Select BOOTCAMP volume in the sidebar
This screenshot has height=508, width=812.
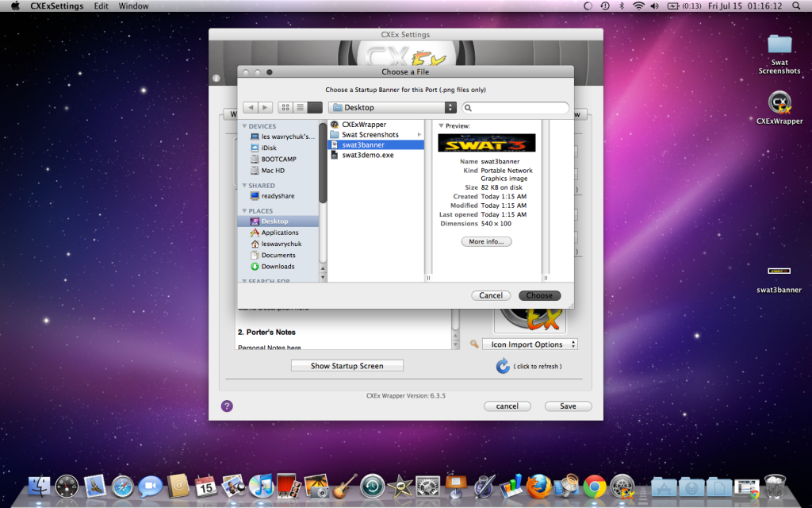point(278,159)
